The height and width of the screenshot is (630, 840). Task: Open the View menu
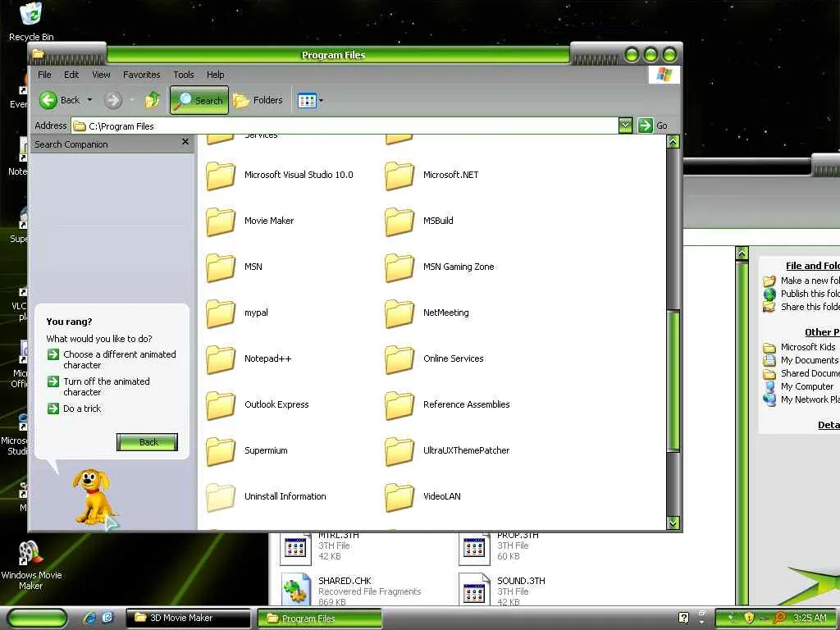pos(101,75)
